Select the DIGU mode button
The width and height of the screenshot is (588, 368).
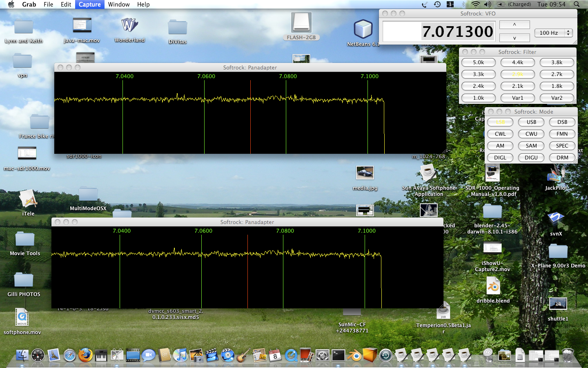[x=531, y=157]
